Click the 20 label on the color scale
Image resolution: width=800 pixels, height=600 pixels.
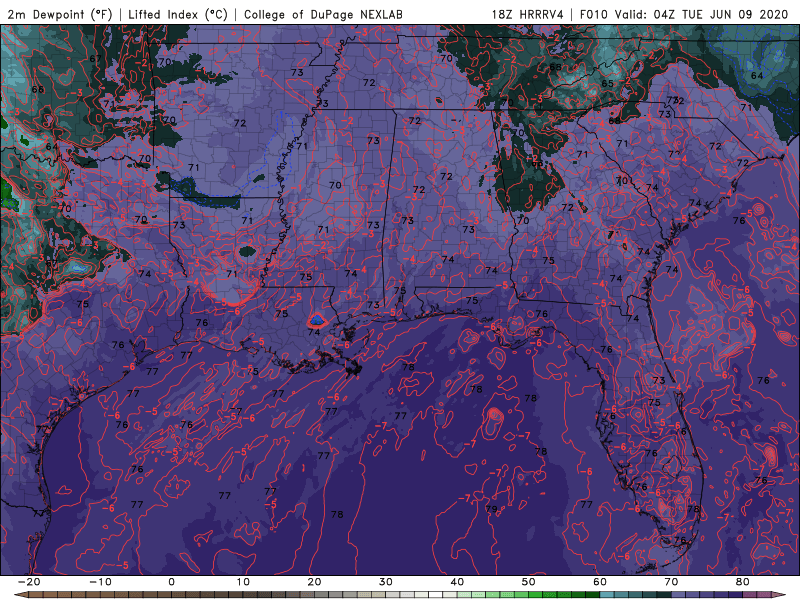314,582
